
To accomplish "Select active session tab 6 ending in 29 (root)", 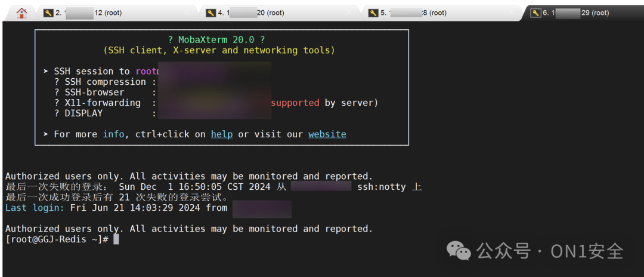I will 583,13.
